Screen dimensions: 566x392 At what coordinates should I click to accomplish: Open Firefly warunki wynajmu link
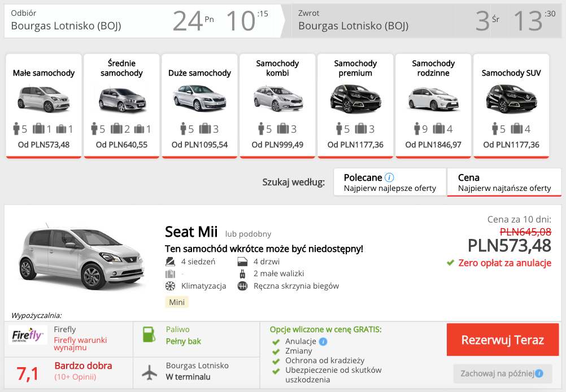click(80, 343)
